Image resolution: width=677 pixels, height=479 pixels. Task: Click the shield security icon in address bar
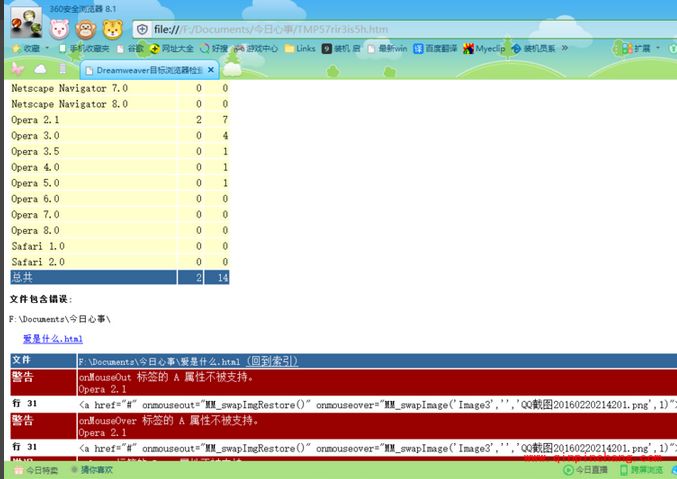(x=143, y=29)
